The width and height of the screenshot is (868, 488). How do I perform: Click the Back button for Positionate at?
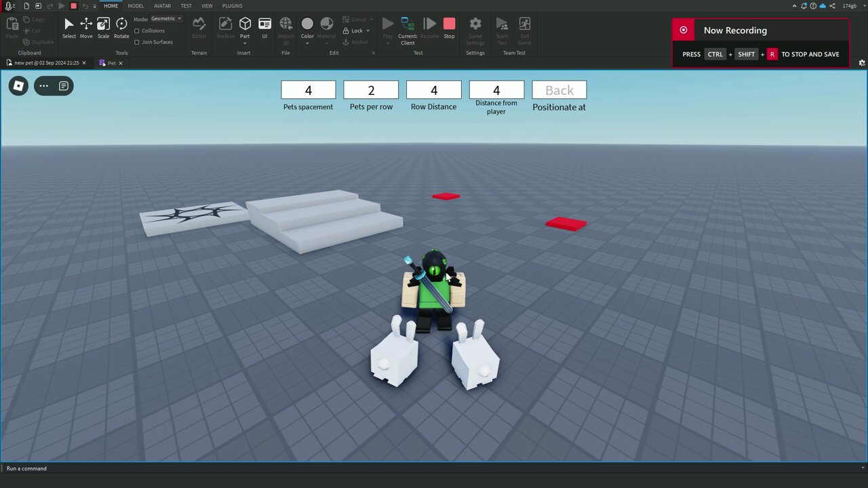[x=559, y=90]
